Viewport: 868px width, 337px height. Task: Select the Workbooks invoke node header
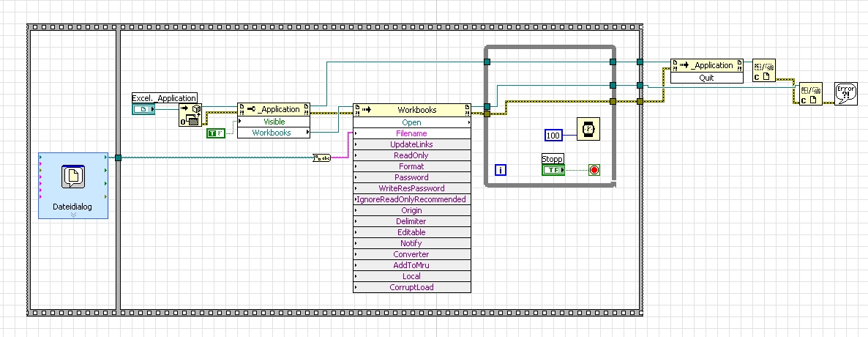click(412, 110)
